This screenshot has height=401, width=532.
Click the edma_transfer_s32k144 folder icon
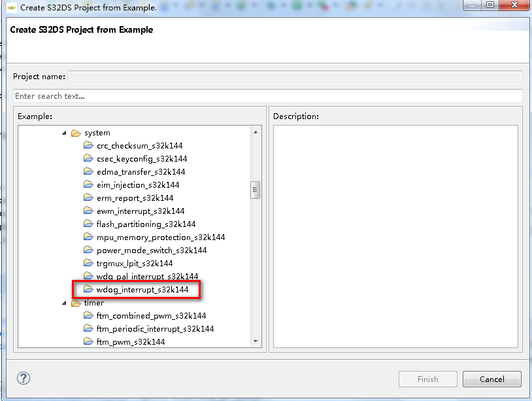pyautogui.click(x=88, y=171)
